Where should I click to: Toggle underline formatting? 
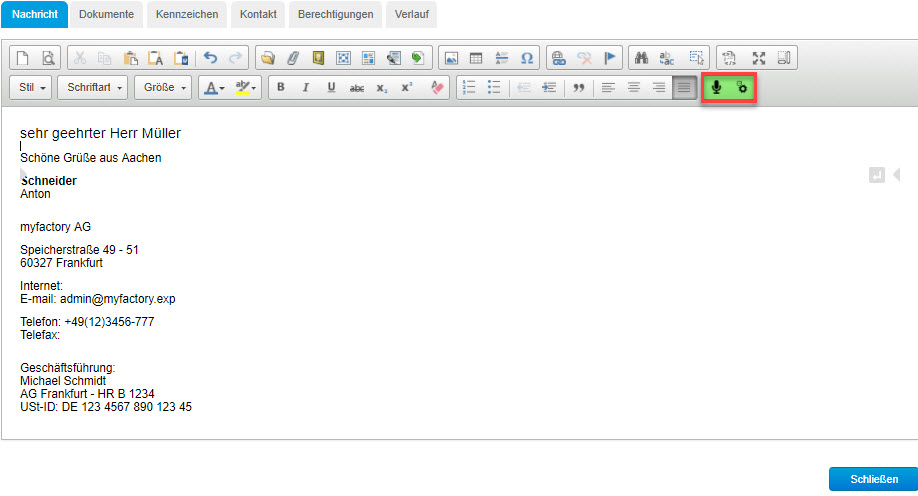(331, 88)
